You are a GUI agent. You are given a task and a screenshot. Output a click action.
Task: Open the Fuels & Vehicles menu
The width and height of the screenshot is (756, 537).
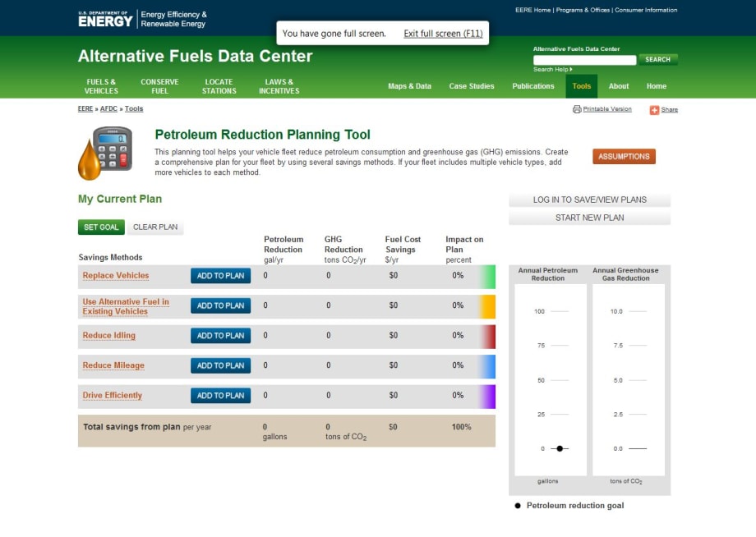coord(101,86)
